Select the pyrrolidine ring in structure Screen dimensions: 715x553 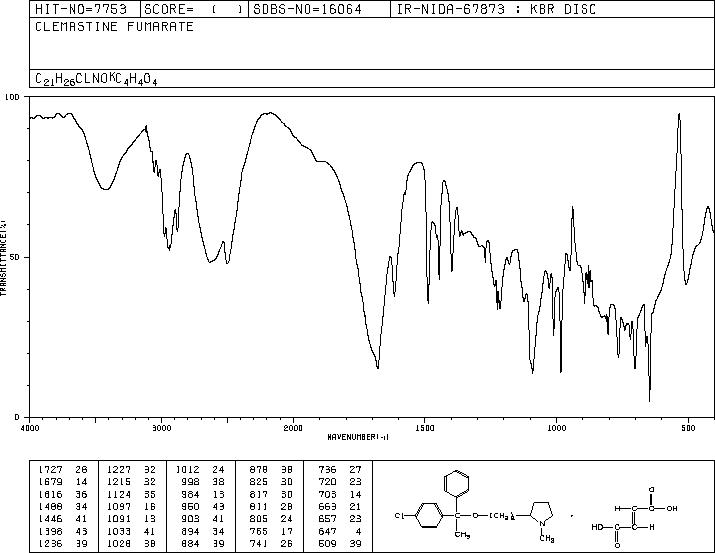pos(541,513)
